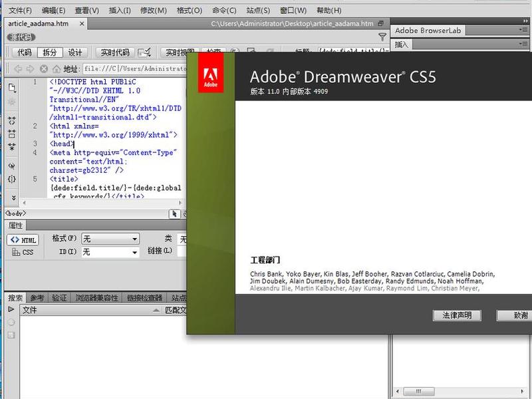Screen dimensions: 532x399
Task: Close the article_aadama.htm document tab
Action: 82,24
